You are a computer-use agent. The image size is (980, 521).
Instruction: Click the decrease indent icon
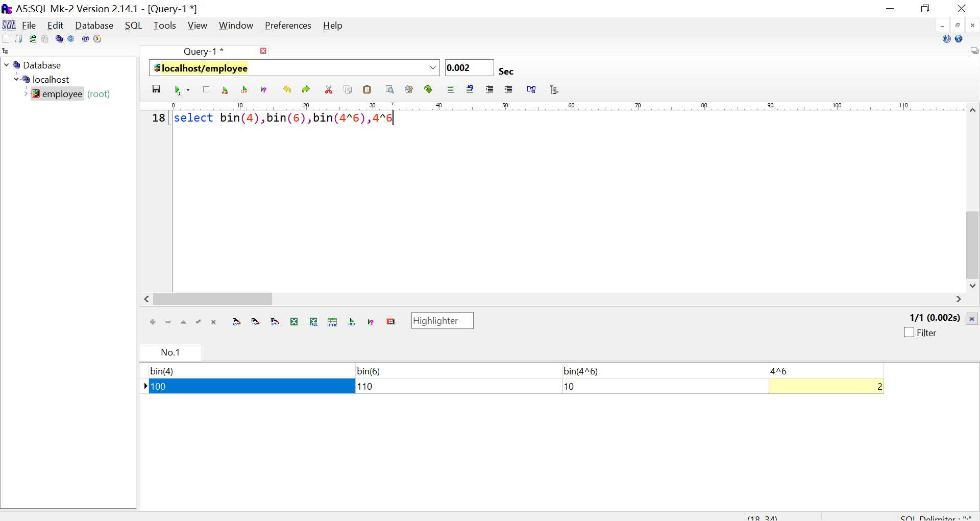click(508, 89)
